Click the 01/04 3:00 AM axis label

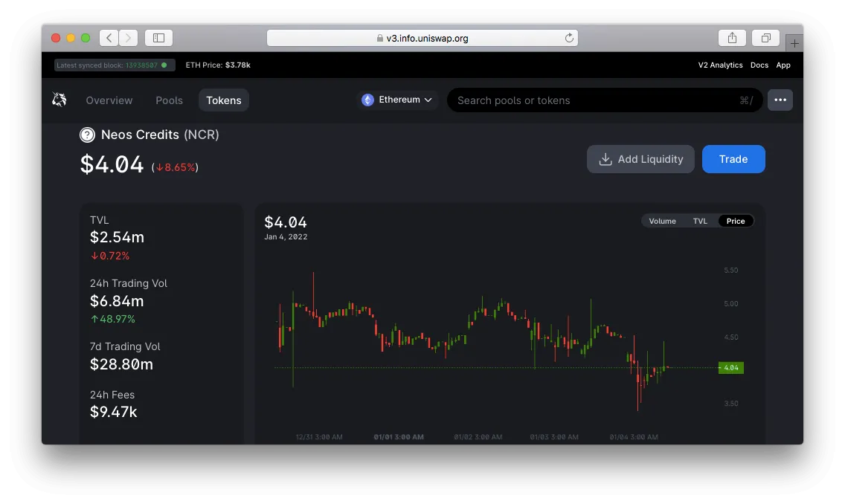[x=634, y=436]
